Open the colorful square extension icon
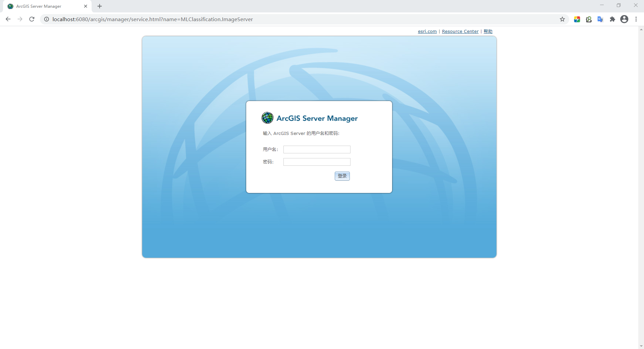This screenshot has width=644, height=349. [x=577, y=19]
